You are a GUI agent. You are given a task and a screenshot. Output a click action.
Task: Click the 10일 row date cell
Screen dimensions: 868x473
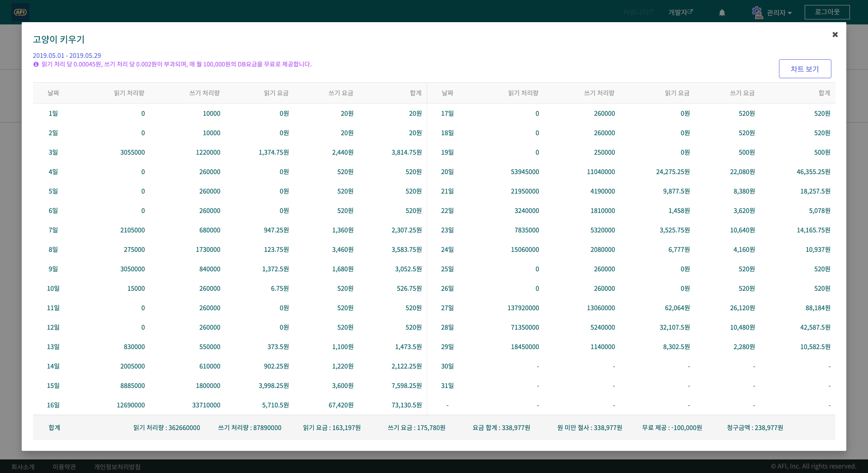tap(53, 289)
